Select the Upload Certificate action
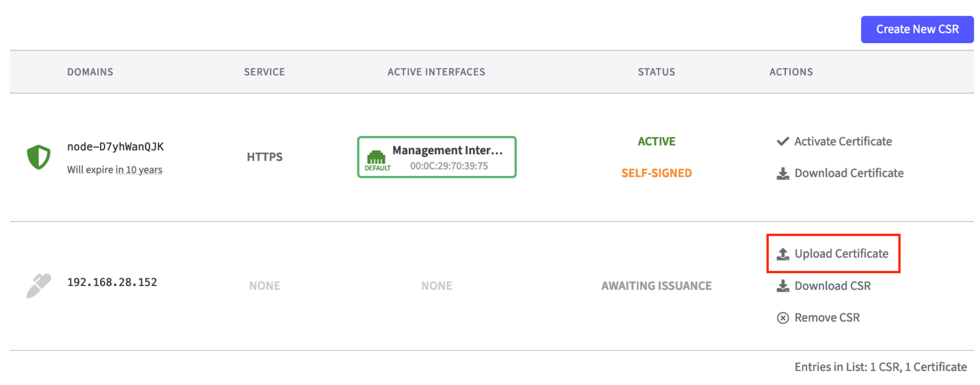 [841, 254]
